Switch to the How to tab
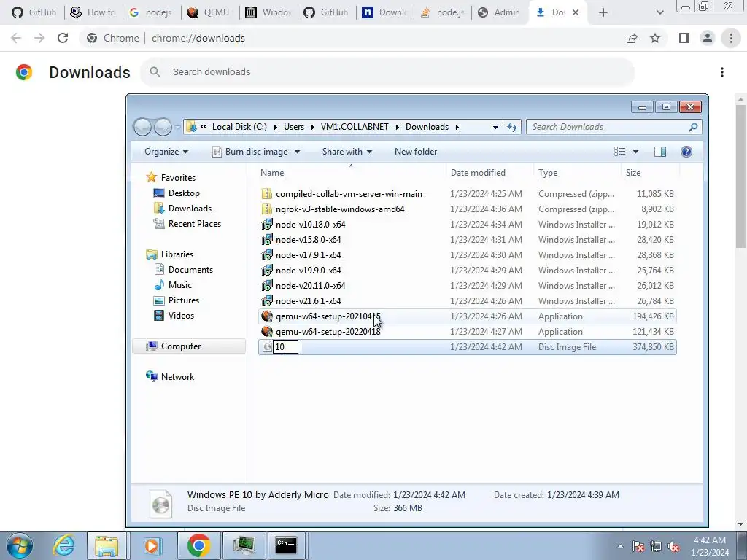747x560 pixels. [94, 12]
